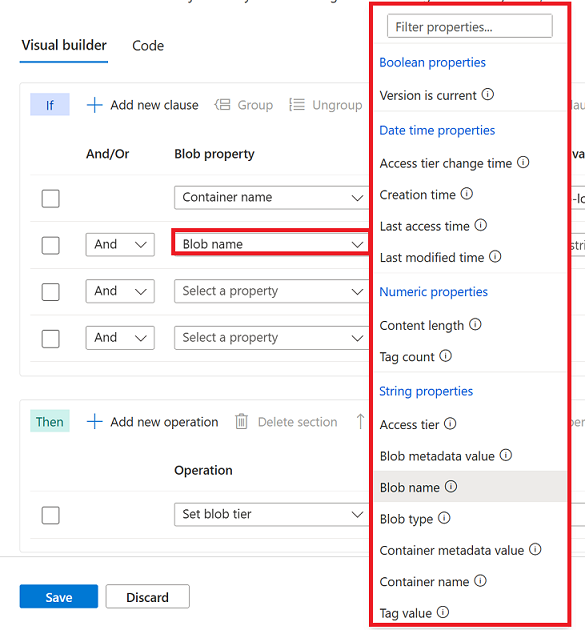The width and height of the screenshot is (585, 630).
Task: Click the info icon beside Container metadata value
Action: coord(535,550)
